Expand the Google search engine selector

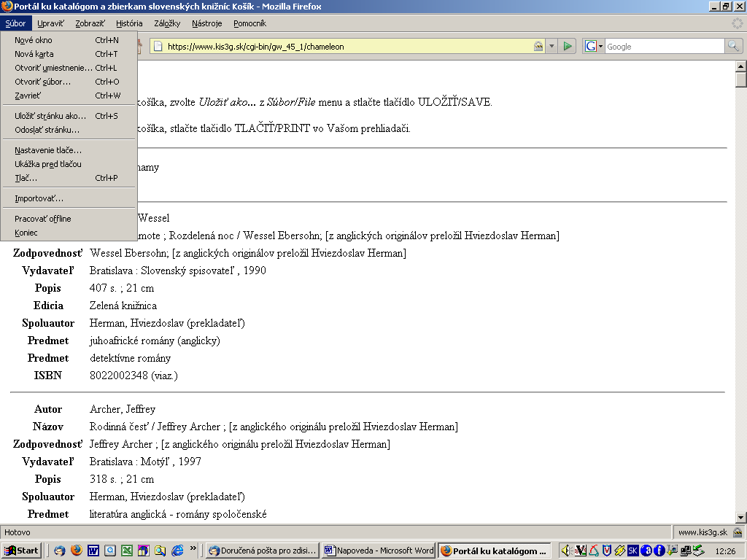click(594, 46)
